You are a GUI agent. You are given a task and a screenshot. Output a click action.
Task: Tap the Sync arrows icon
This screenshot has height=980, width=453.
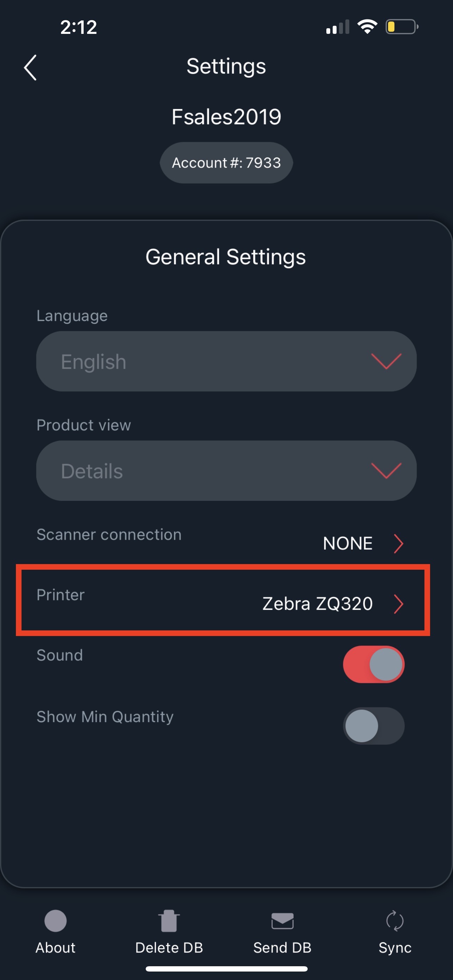pyautogui.click(x=395, y=921)
